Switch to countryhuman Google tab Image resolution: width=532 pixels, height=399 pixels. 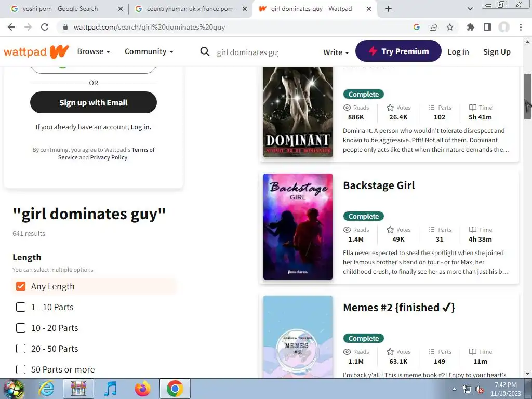coord(190,9)
